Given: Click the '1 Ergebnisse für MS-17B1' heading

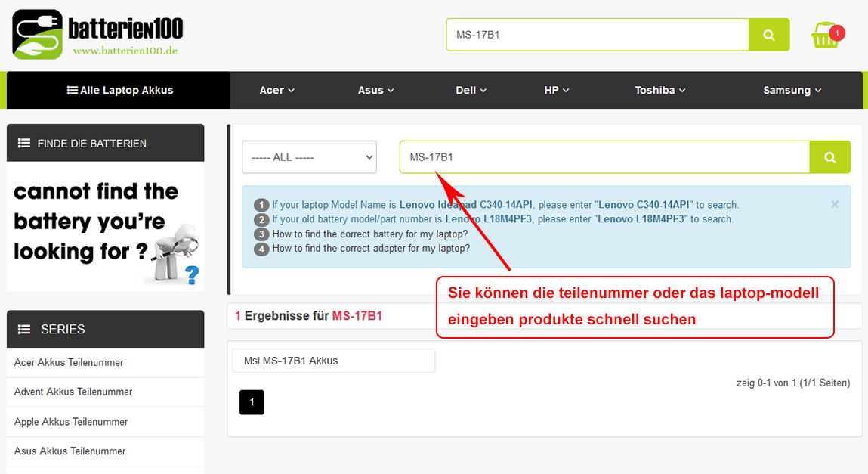Looking at the screenshot, I should tap(308, 316).
